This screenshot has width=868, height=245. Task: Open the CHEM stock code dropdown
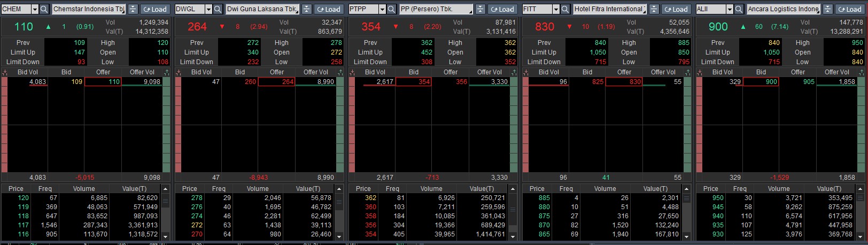[x=35, y=9]
